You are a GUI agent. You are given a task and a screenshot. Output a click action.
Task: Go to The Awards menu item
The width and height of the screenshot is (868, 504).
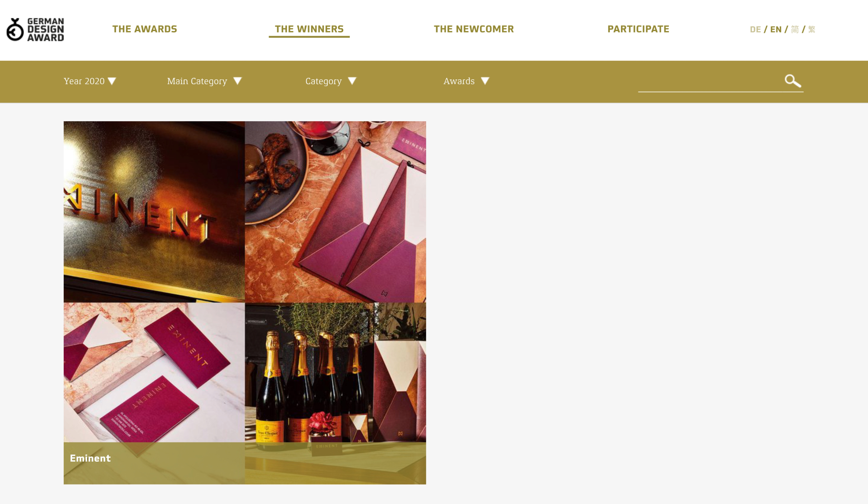tap(145, 29)
